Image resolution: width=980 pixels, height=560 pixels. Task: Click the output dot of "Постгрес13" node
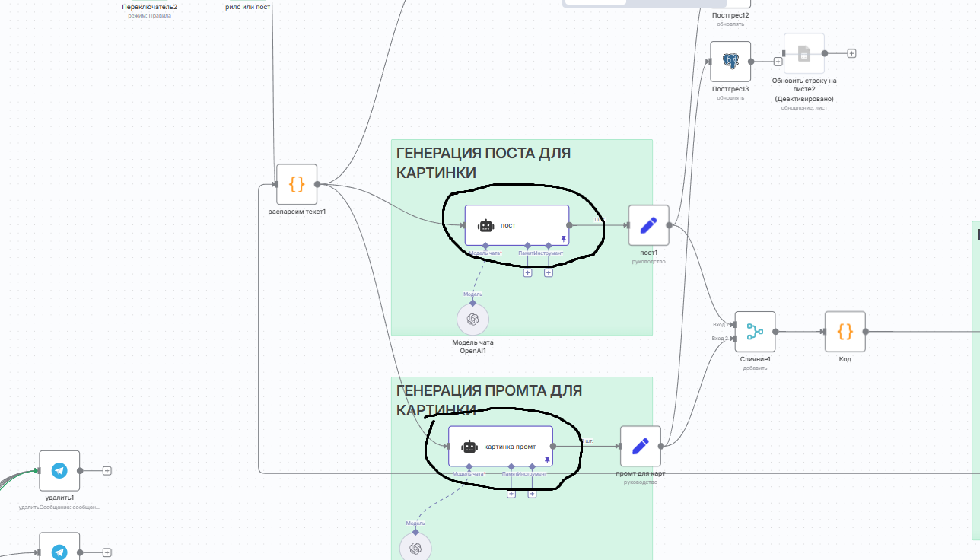[751, 62]
